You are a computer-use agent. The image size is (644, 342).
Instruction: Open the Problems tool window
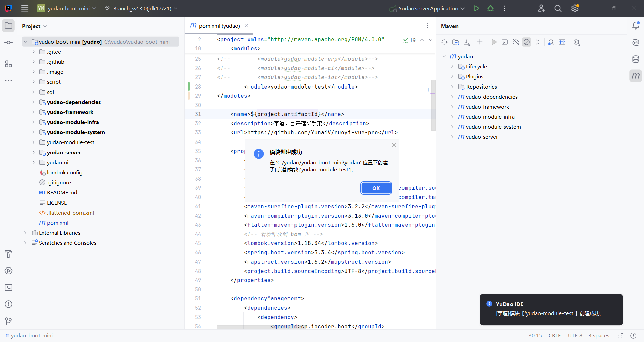tap(9, 304)
